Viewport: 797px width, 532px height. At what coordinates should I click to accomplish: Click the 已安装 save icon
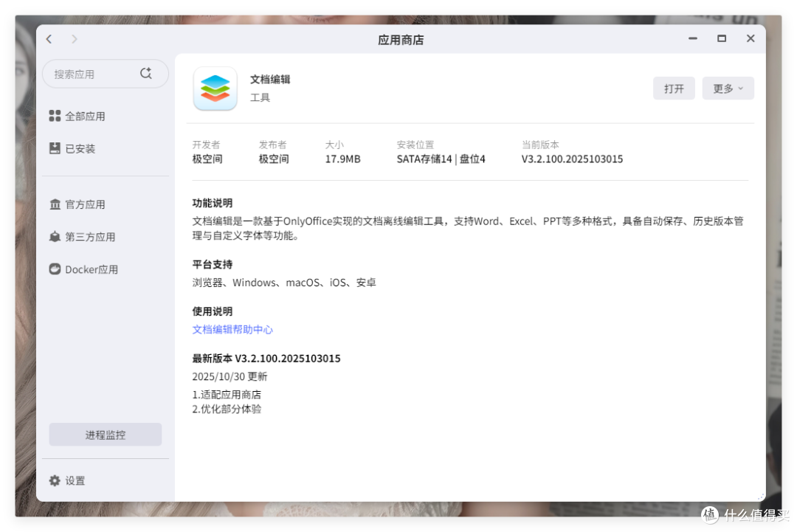click(55, 148)
